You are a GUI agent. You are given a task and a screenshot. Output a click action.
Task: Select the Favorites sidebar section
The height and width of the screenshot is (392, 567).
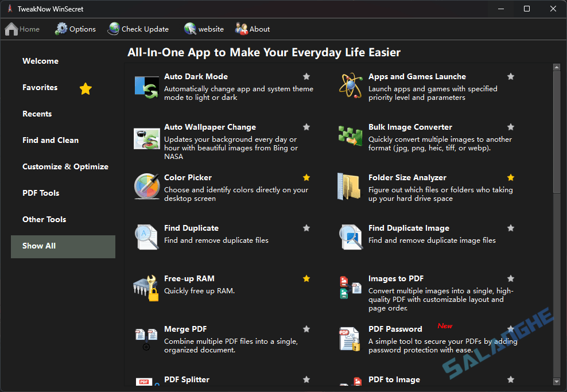pos(40,87)
